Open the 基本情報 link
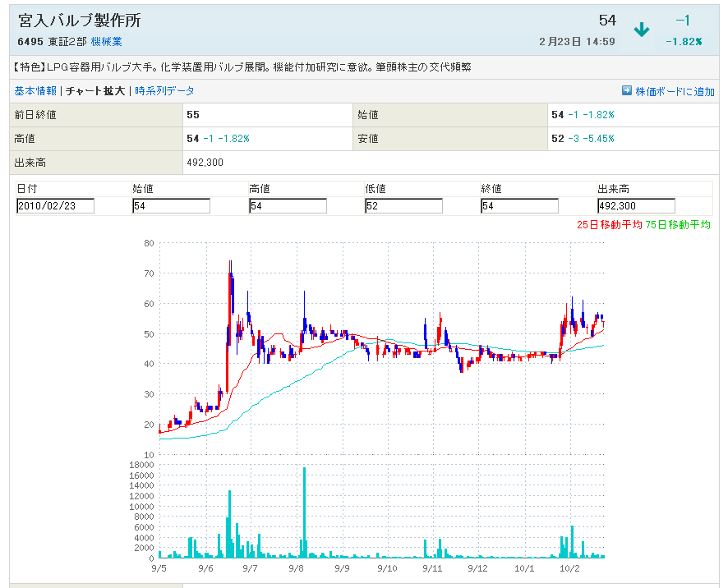The height and width of the screenshot is (588, 728). pyautogui.click(x=35, y=91)
